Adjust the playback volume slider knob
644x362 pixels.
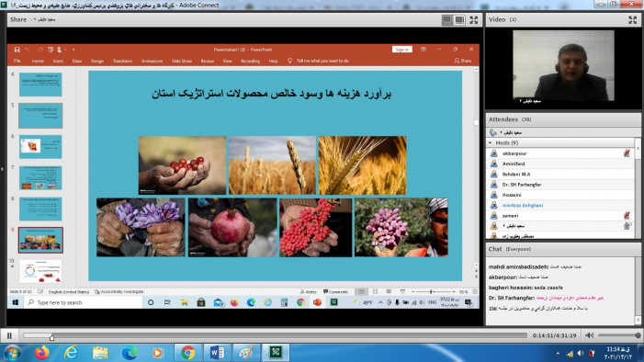pyautogui.click(x=638, y=335)
